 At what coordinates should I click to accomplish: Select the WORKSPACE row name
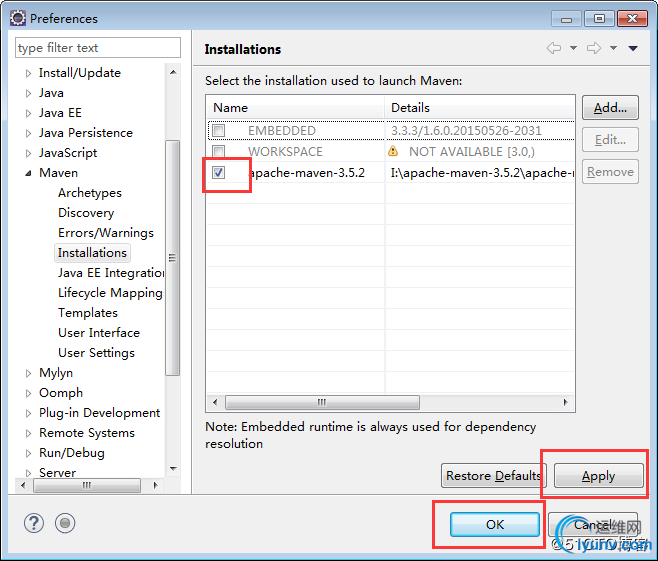tap(285, 151)
